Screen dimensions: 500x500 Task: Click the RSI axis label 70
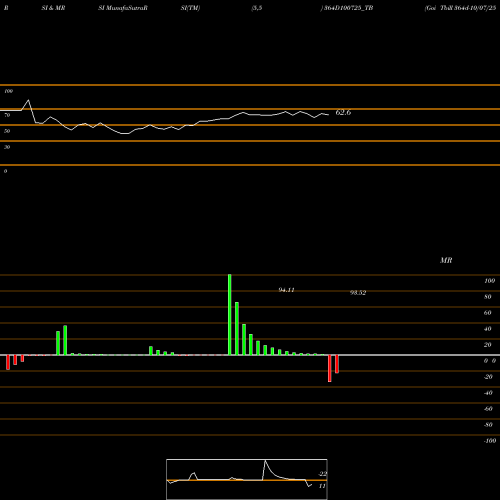[7, 115]
